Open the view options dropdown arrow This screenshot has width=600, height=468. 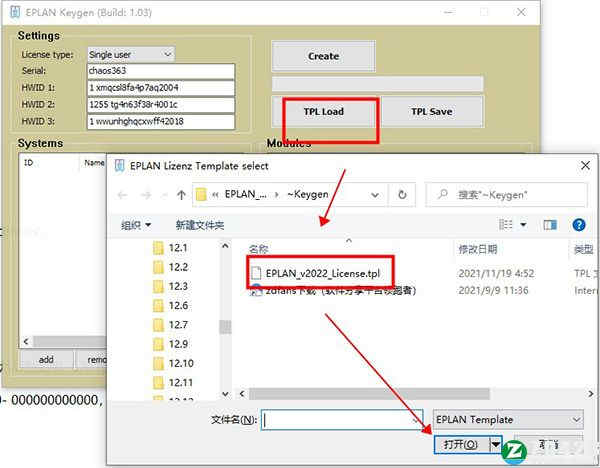pyautogui.click(x=523, y=224)
